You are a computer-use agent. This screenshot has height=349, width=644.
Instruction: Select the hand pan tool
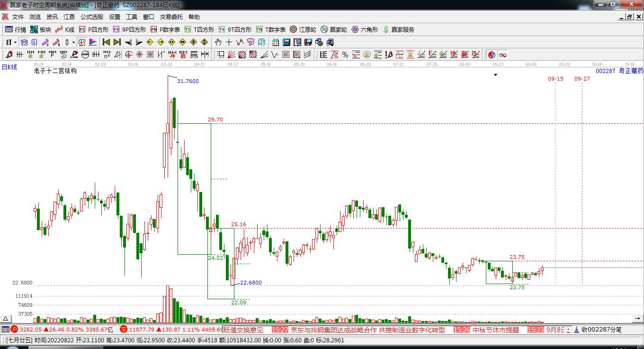218,42
